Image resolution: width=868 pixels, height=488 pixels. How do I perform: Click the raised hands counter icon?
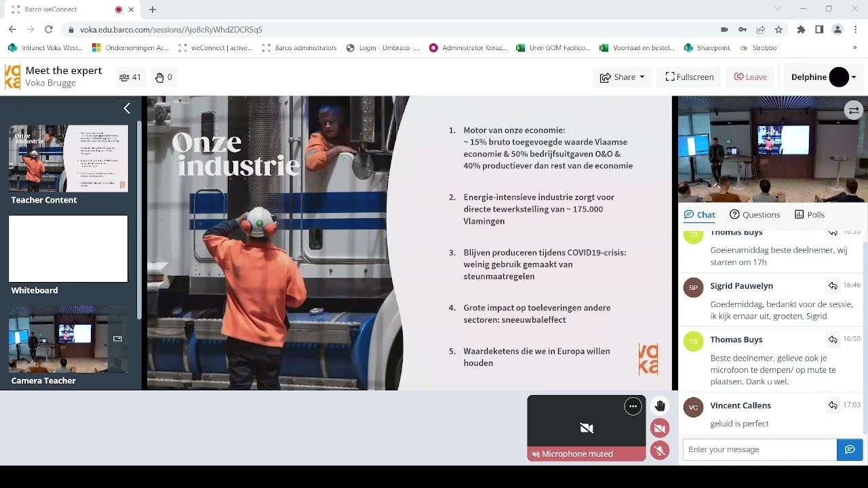[163, 77]
